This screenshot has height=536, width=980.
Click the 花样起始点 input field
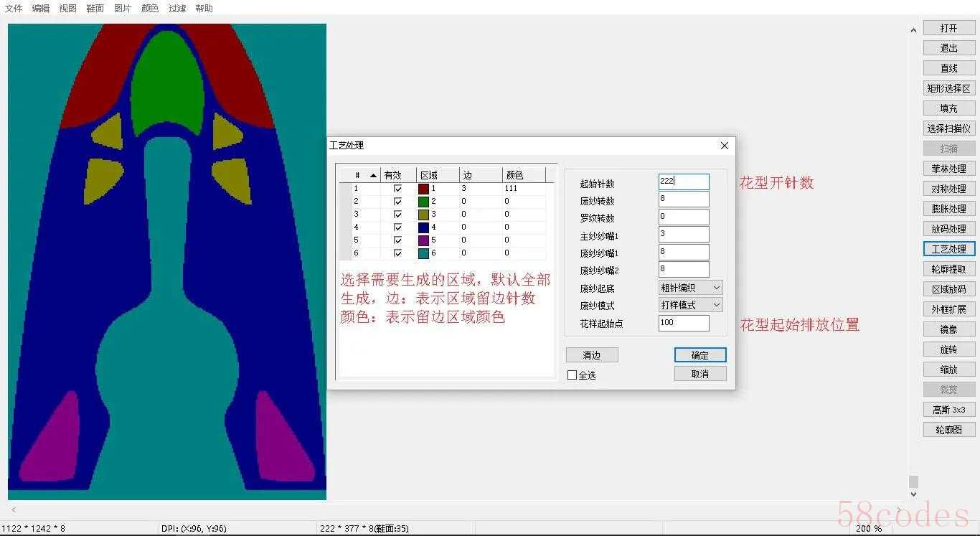pyautogui.click(x=683, y=323)
